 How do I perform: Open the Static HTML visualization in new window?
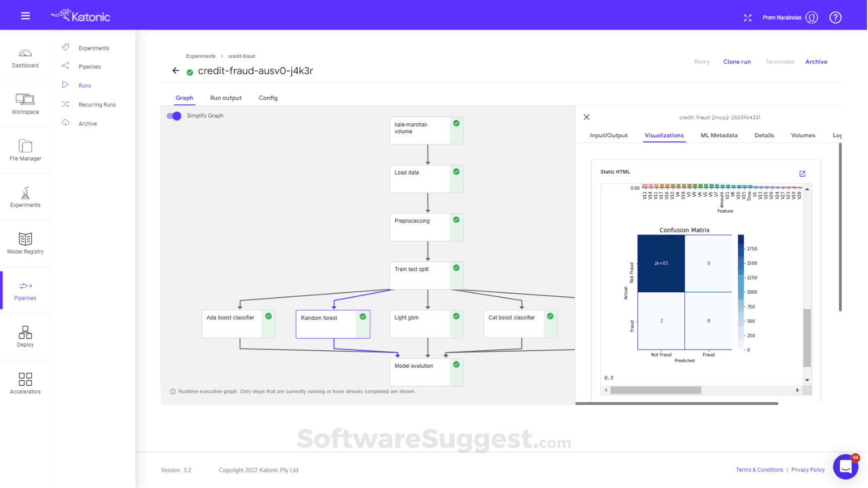pos(802,174)
